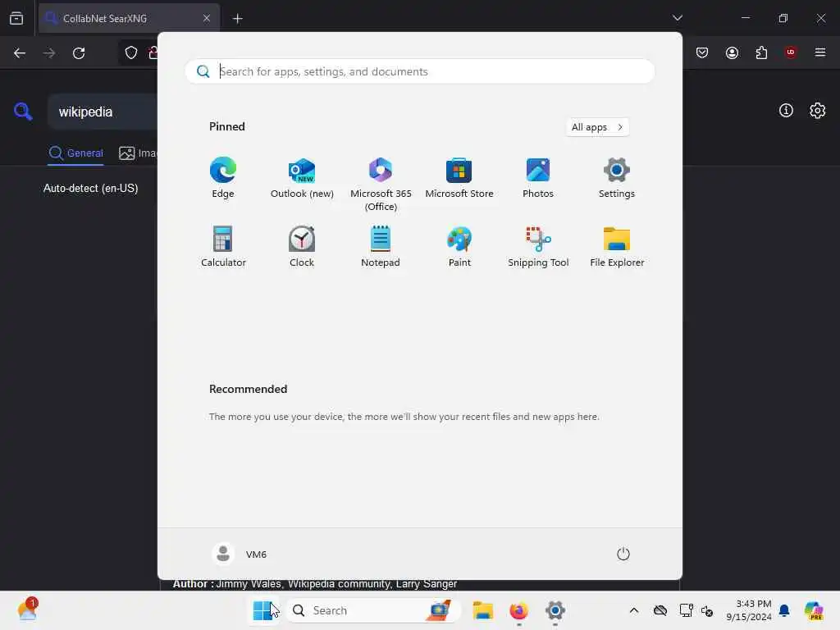
Task: Click the uBlock Origin extension icon
Action: coord(790,52)
